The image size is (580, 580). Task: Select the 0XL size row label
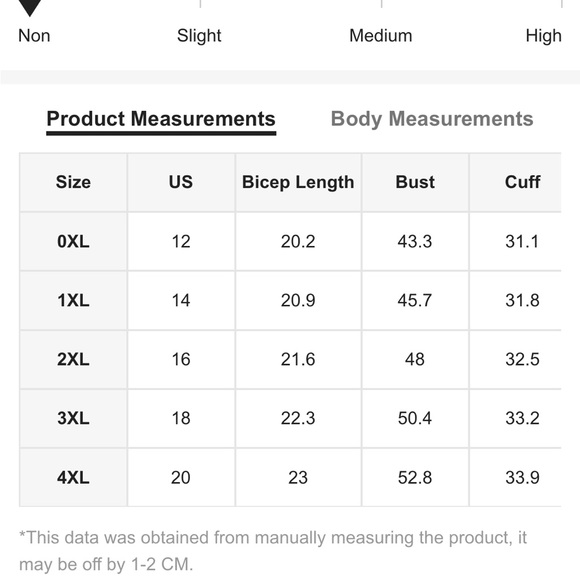click(73, 242)
